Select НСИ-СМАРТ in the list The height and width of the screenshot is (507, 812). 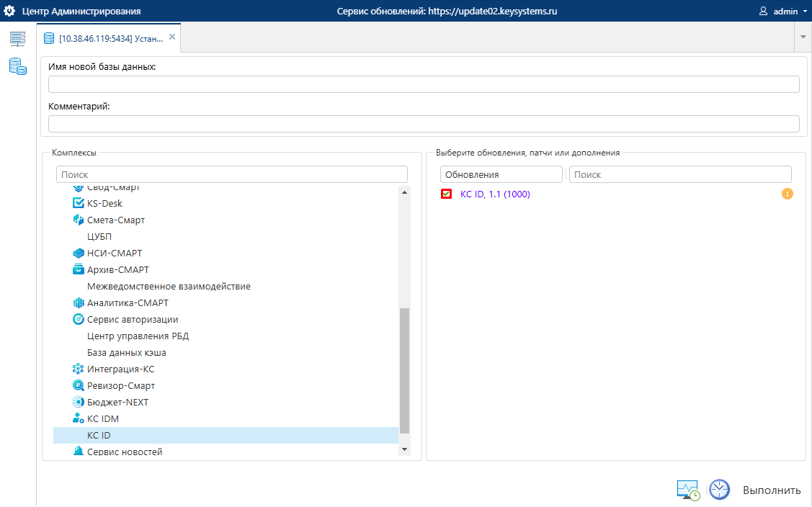click(115, 253)
